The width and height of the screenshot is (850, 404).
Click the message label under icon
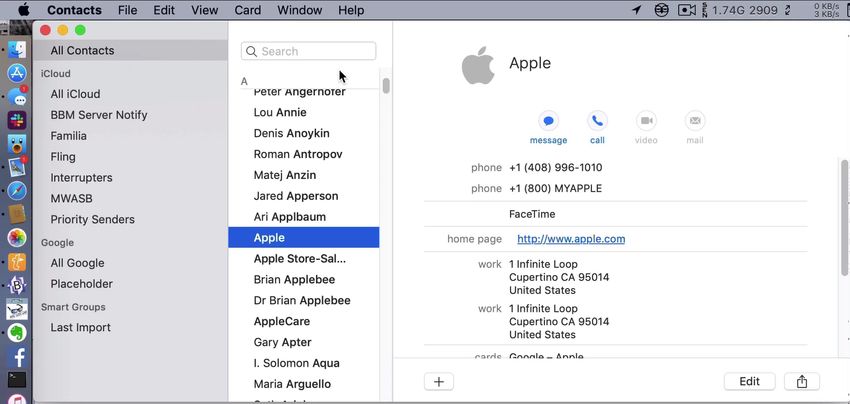pyautogui.click(x=548, y=140)
